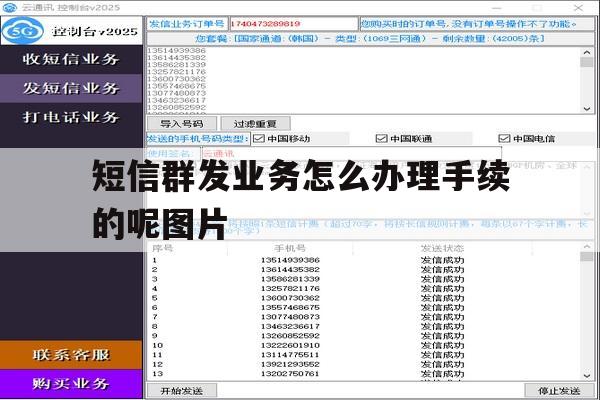Click the title bar app icon
600x400 pixels.
point(10,7)
